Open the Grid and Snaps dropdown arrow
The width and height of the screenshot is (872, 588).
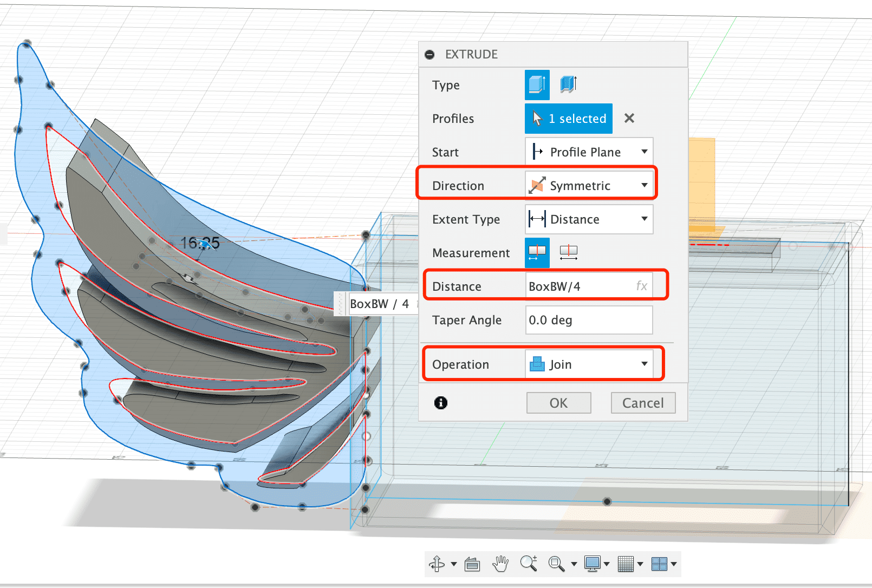(640, 564)
